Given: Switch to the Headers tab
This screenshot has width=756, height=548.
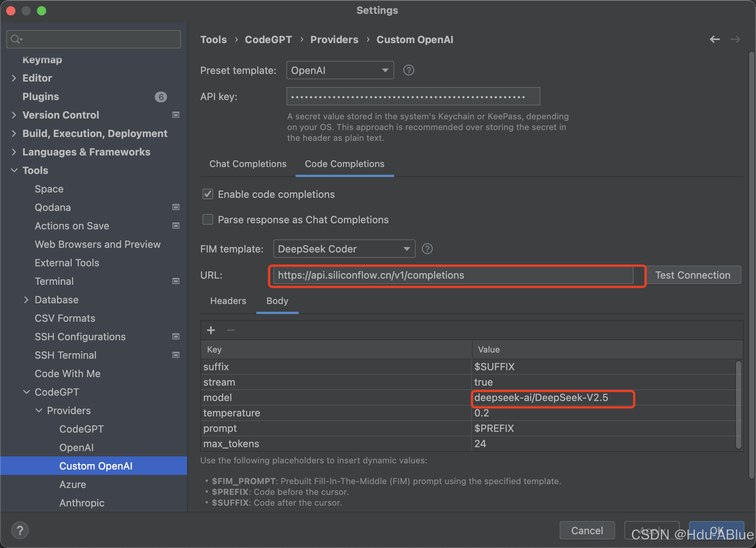Looking at the screenshot, I should pyautogui.click(x=228, y=301).
